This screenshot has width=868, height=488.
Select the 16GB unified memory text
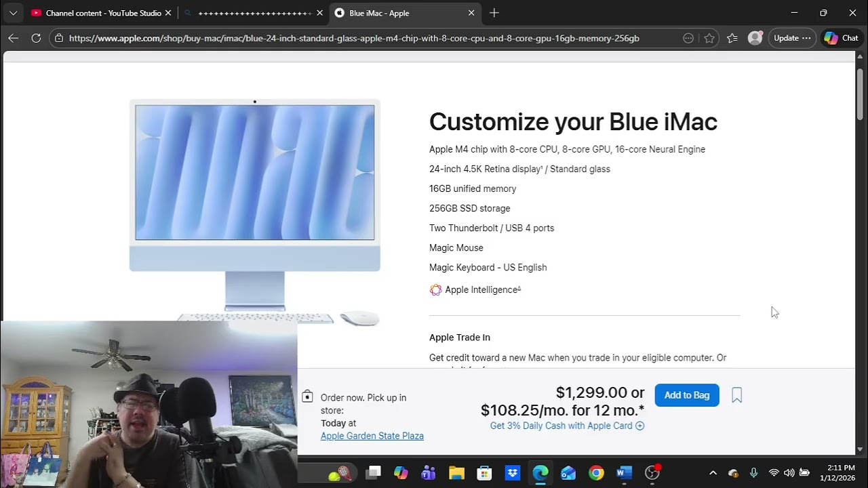tap(473, 188)
